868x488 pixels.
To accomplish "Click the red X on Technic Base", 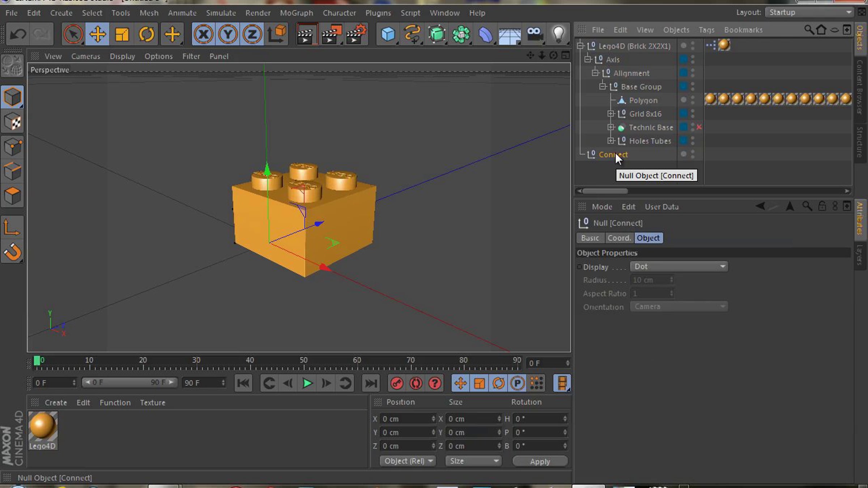I will 699,127.
